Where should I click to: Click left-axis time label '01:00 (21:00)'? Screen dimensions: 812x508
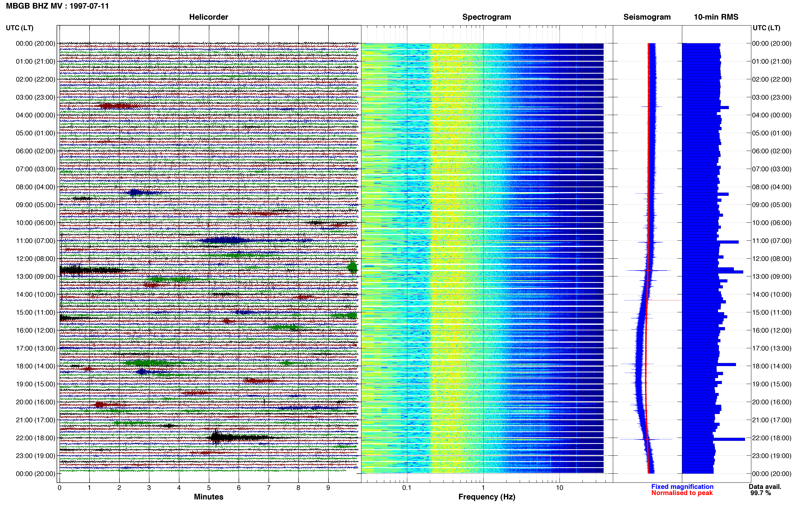click(x=36, y=61)
